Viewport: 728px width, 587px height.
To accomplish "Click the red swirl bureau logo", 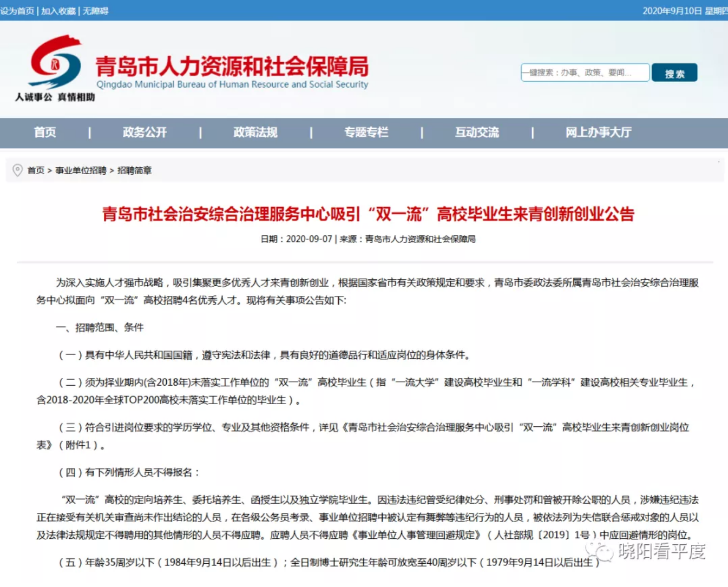I will (56, 62).
